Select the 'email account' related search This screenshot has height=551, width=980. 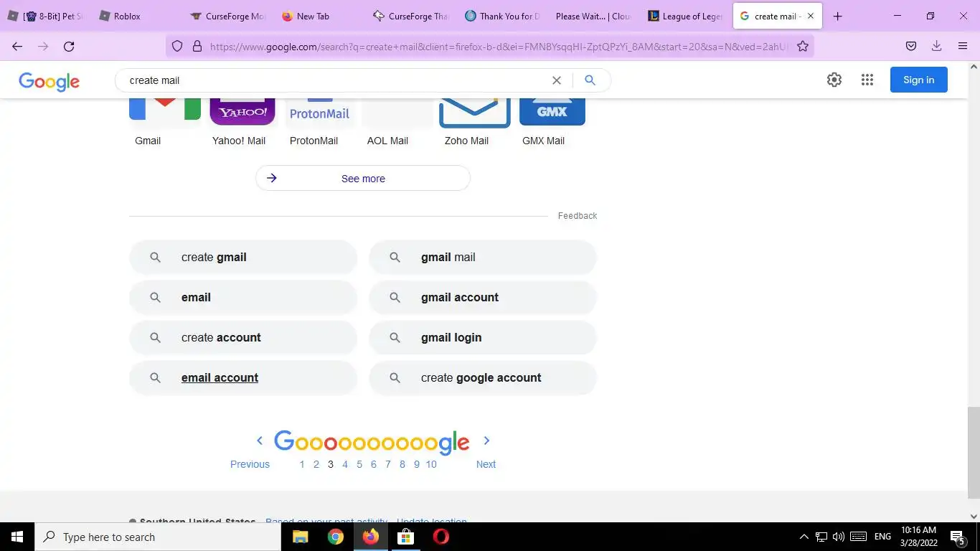[243, 377]
